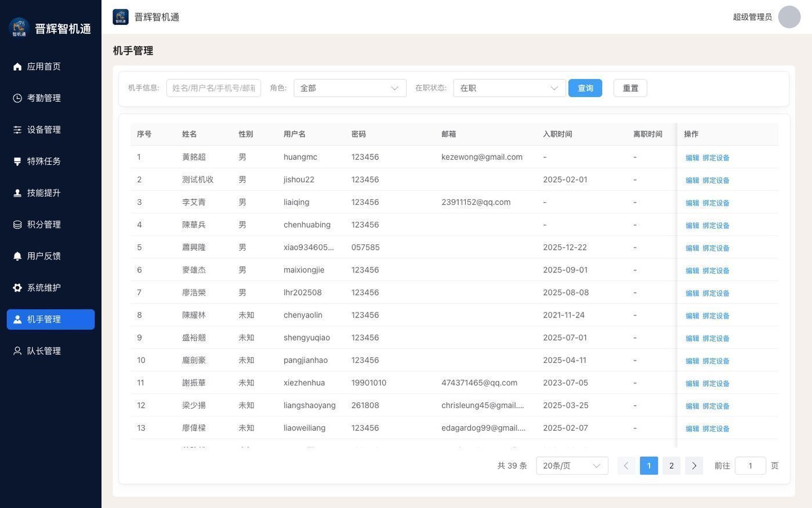The width and height of the screenshot is (812, 508).
Task: Click 绑定设备 for 测试机收
Action: pos(716,181)
